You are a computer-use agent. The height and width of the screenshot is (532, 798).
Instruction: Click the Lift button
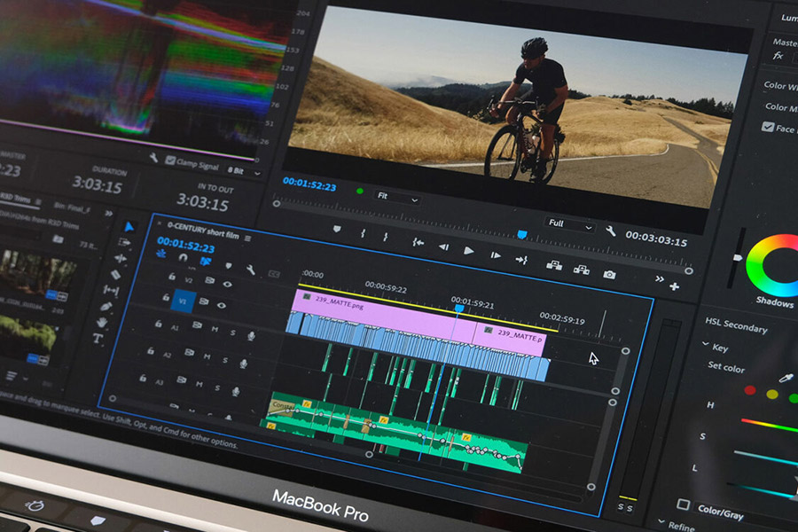coord(553,265)
